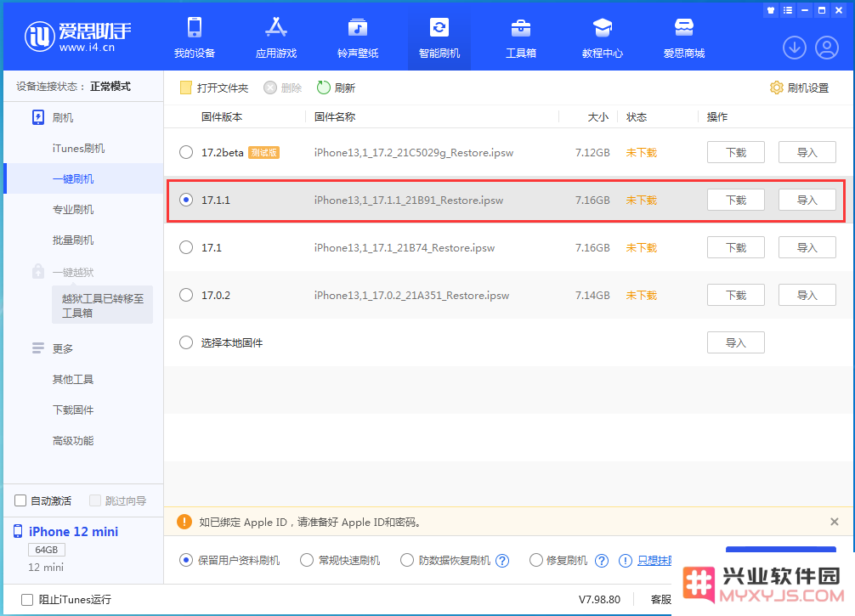Click the 64GB capacity label

[47, 550]
